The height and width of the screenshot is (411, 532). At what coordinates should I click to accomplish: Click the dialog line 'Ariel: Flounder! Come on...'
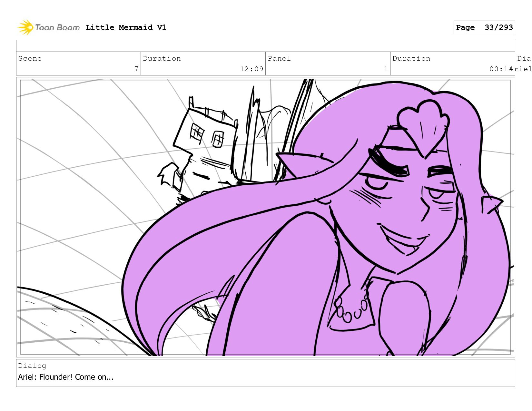pos(66,377)
